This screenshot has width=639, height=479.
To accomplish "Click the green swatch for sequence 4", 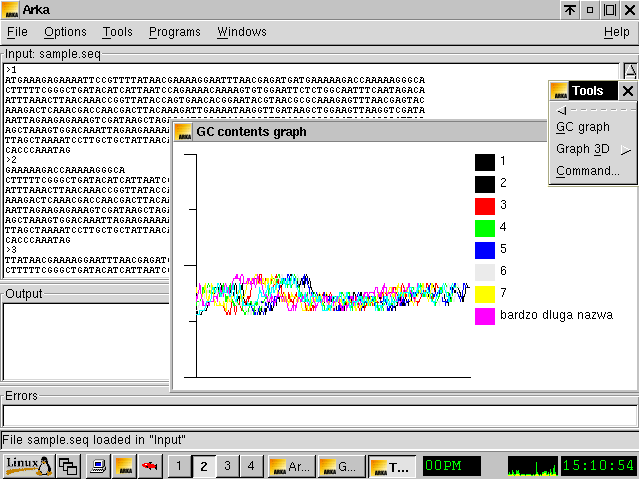I will (485, 228).
